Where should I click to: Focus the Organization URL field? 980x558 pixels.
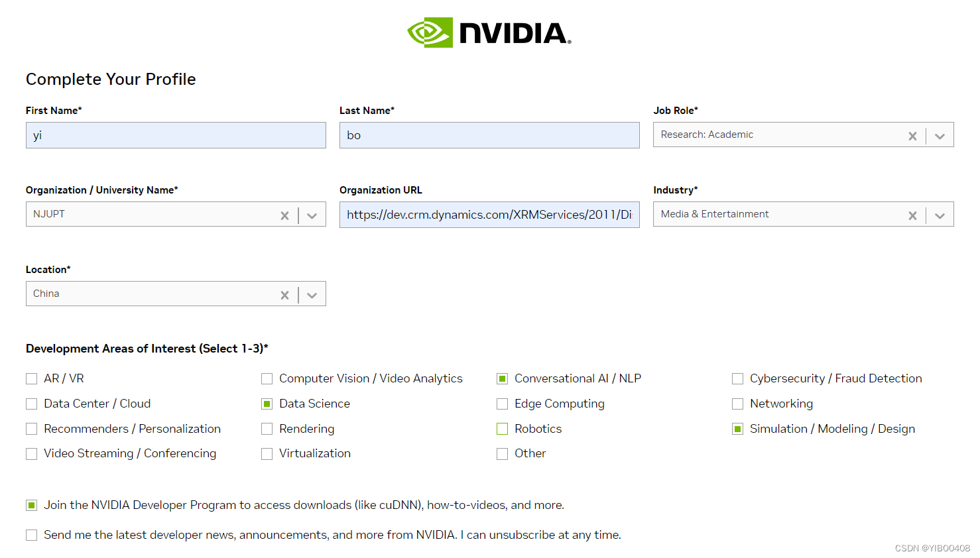coord(489,215)
